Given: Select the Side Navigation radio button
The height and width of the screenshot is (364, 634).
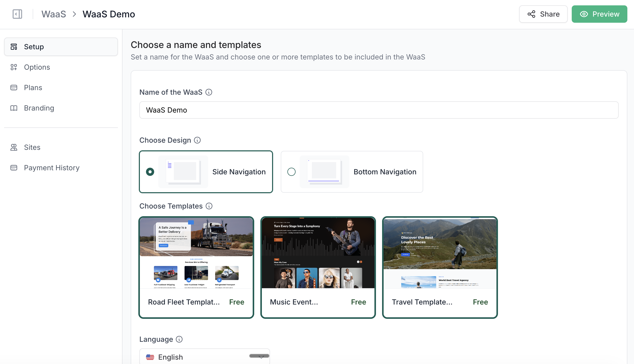Looking at the screenshot, I should click(150, 172).
